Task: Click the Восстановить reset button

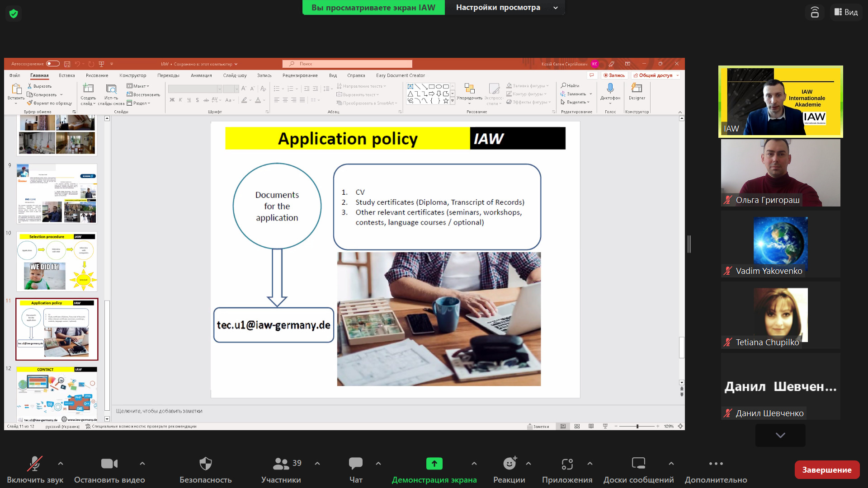Action: point(143,94)
